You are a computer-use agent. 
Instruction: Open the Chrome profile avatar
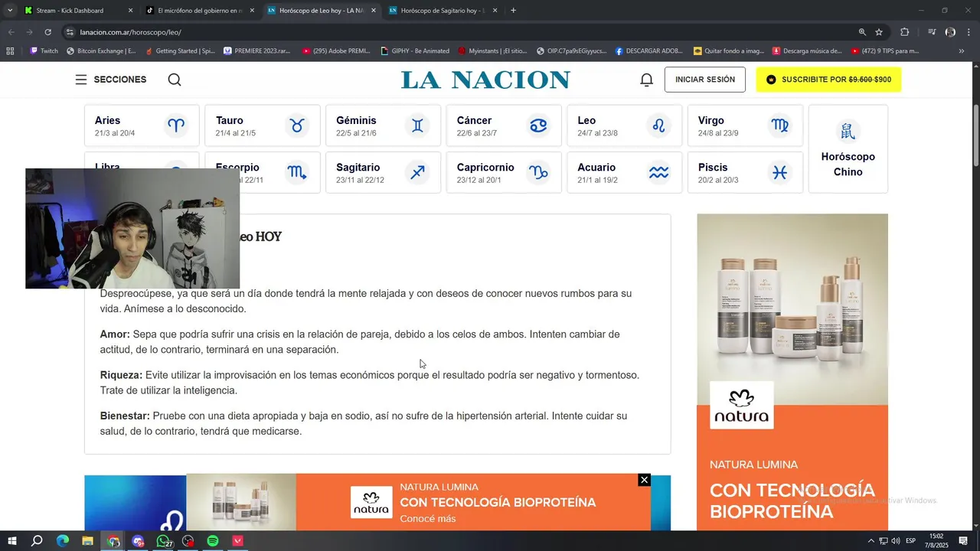click(950, 32)
